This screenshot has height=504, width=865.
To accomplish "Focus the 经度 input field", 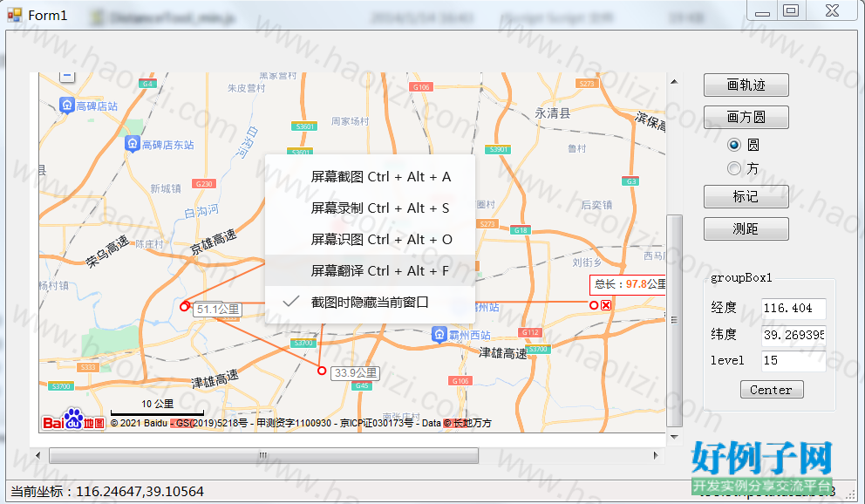I will 793,309.
